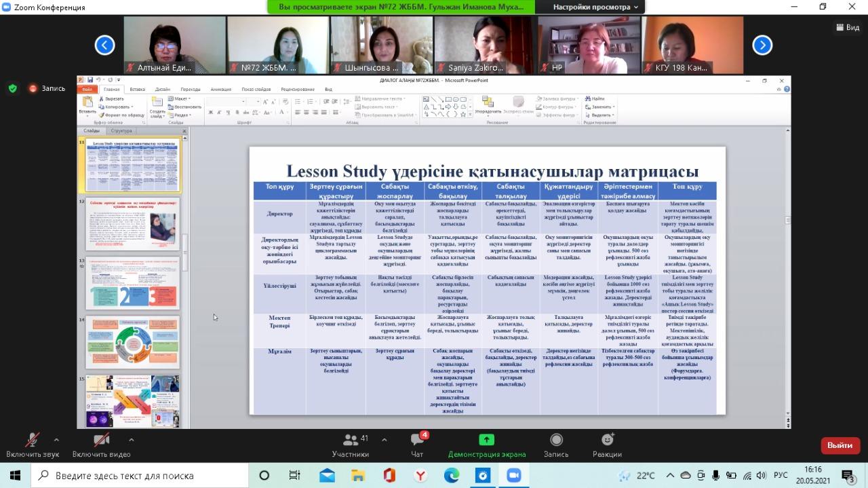868x488 pixels.
Task: Open the Zoom Chat panel
Action: click(417, 440)
